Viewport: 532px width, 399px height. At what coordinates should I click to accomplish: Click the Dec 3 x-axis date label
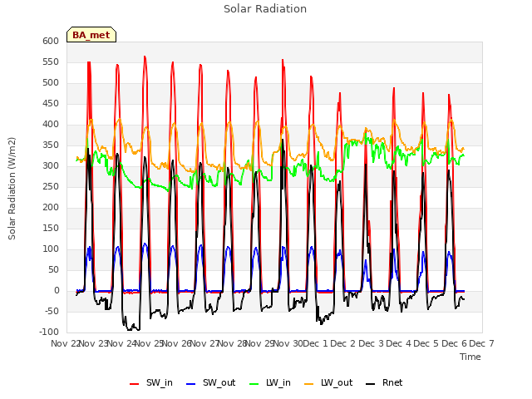[x=372, y=343]
